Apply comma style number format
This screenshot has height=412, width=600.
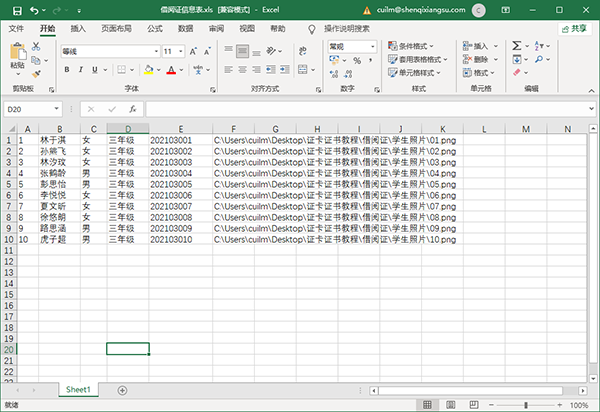[x=370, y=60]
